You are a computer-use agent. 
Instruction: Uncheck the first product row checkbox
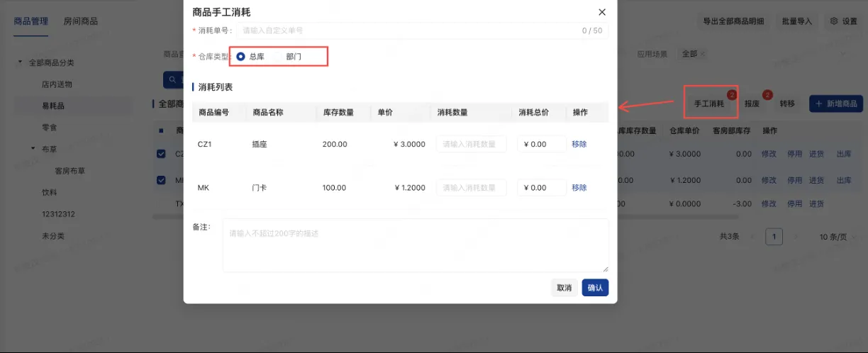click(x=161, y=154)
